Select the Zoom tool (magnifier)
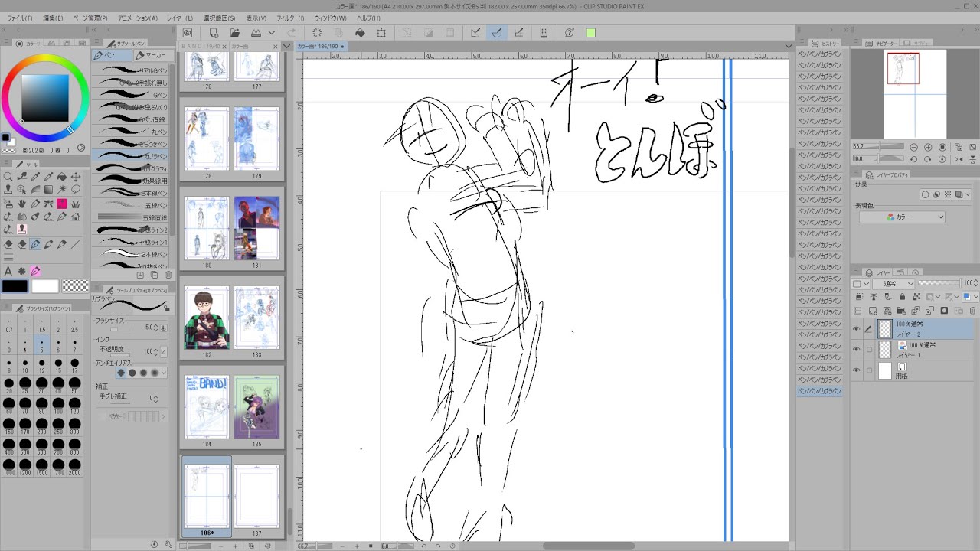980x551 pixels. 8,177
